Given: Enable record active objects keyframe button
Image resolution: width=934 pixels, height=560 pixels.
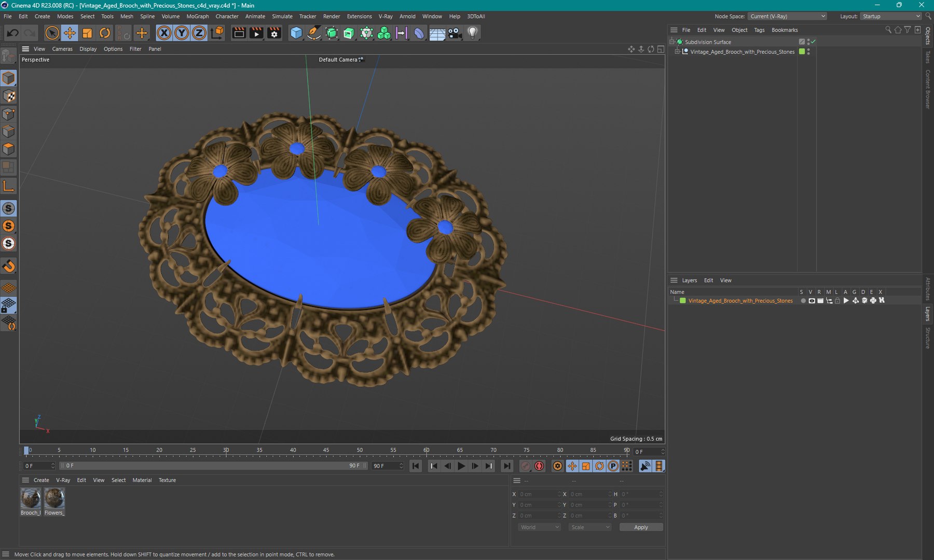Looking at the screenshot, I should pos(526,466).
